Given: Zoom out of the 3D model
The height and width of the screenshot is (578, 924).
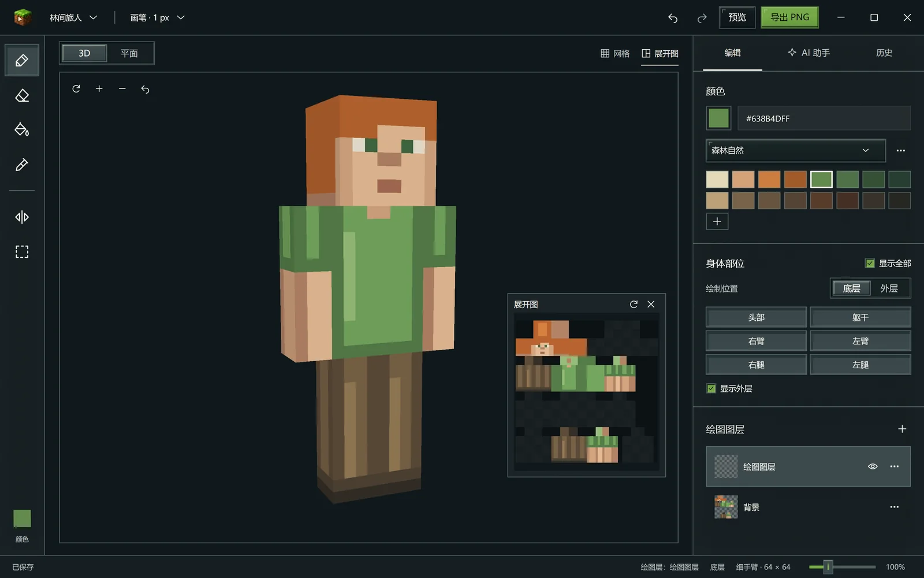Looking at the screenshot, I should click(122, 89).
